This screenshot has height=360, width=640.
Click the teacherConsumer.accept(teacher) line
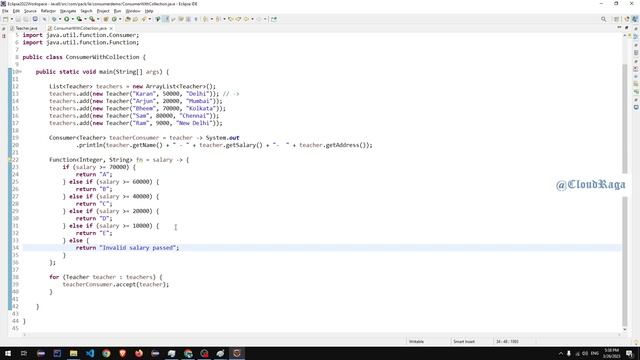click(116, 284)
